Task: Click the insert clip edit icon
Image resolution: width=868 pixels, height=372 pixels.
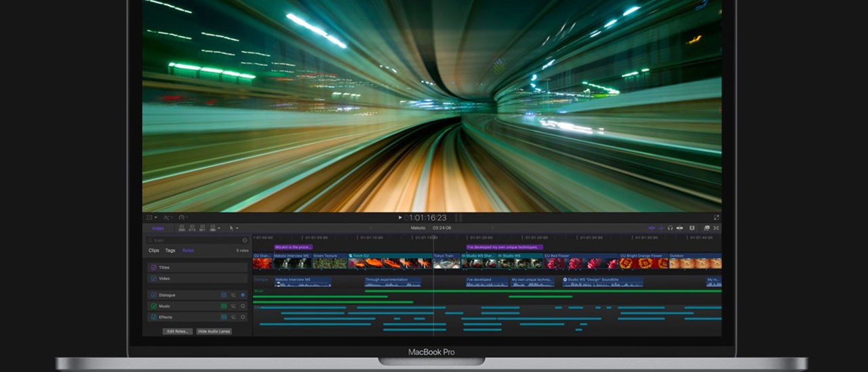Action: coord(192,228)
